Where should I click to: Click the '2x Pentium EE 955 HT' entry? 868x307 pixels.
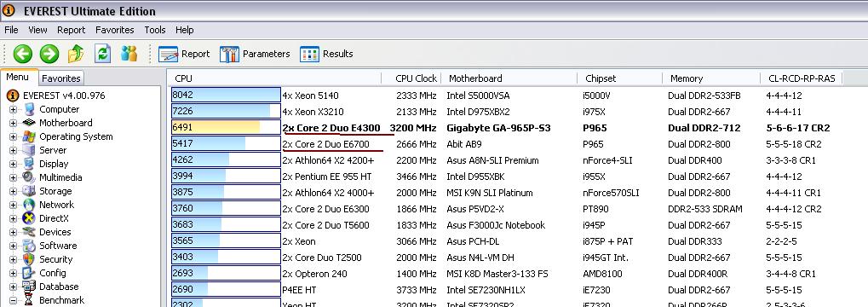point(327,177)
